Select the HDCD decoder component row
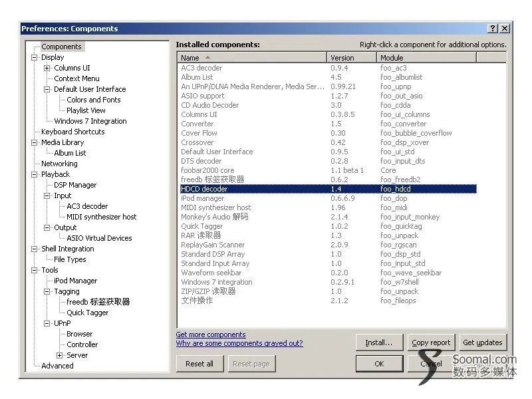The height and width of the screenshot is (399, 532). (328, 189)
